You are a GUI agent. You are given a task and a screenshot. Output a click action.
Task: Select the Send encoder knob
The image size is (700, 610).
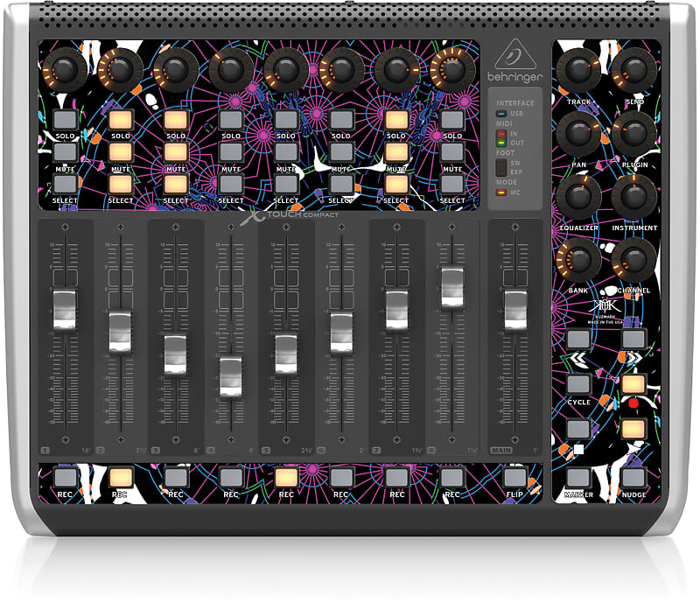point(633,70)
